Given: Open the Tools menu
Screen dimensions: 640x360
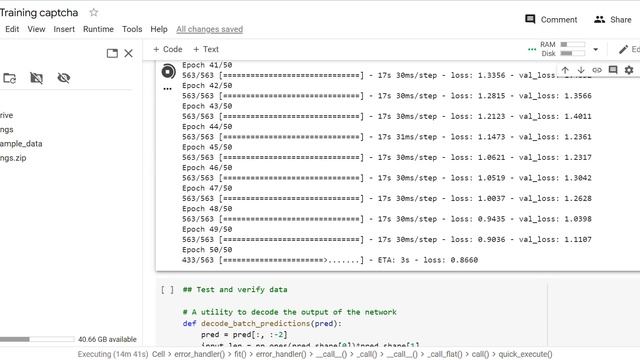Looking at the screenshot, I should coord(132,29).
